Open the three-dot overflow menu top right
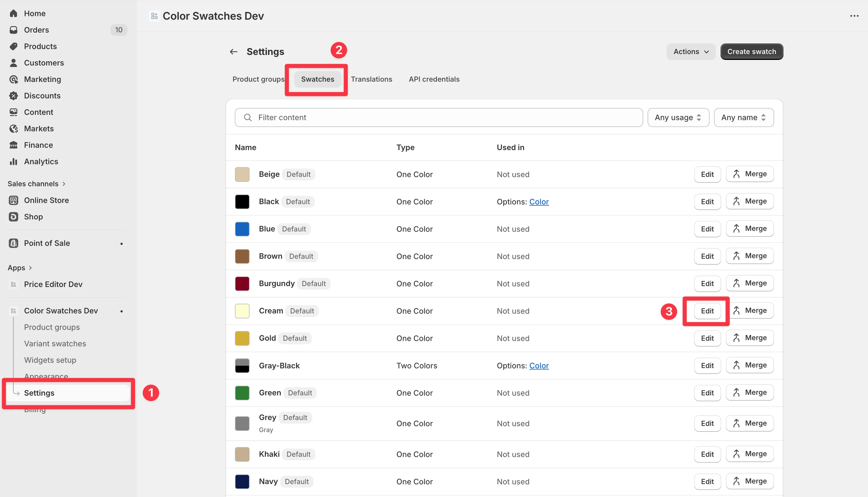The width and height of the screenshot is (868, 497). tap(854, 16)
